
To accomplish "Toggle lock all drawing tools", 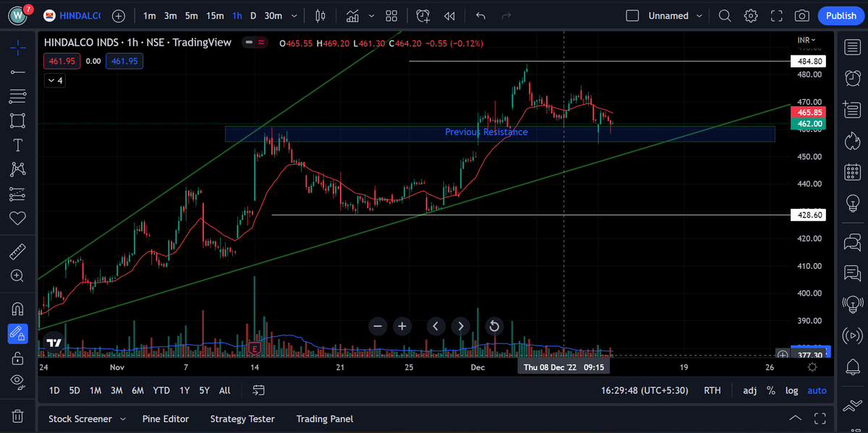I will point(18,358).
